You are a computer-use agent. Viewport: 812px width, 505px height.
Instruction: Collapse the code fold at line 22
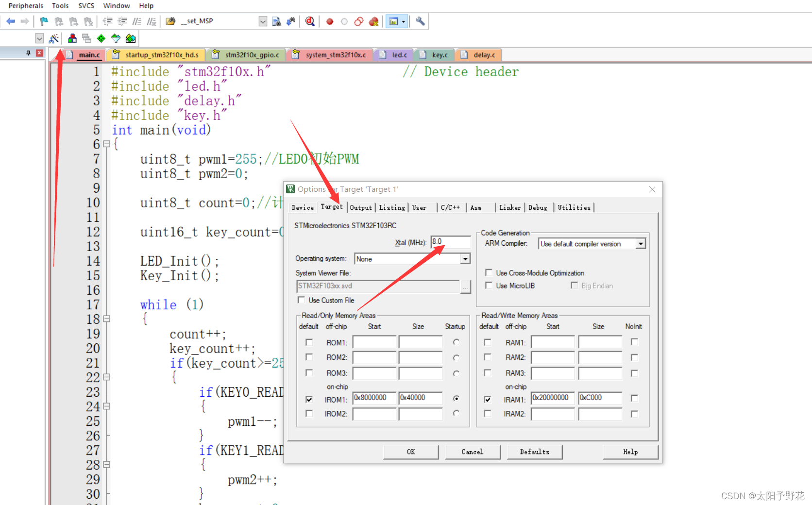tap(106, 377)
